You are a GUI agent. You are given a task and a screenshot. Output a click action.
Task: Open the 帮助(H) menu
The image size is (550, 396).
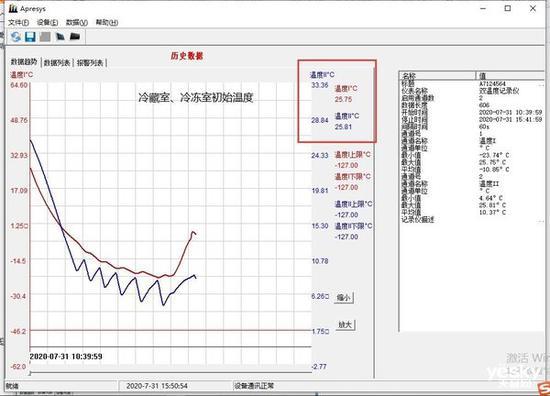(107, 22)
